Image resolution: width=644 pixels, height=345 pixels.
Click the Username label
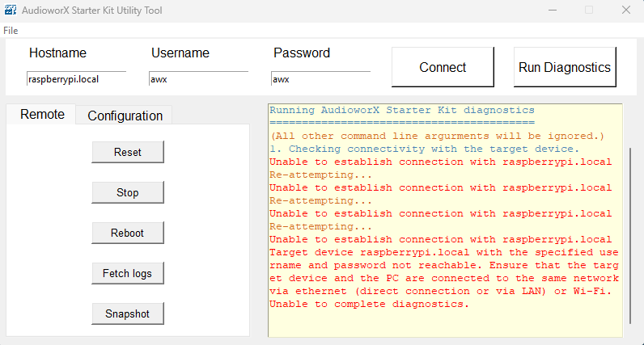coord(180,53)
